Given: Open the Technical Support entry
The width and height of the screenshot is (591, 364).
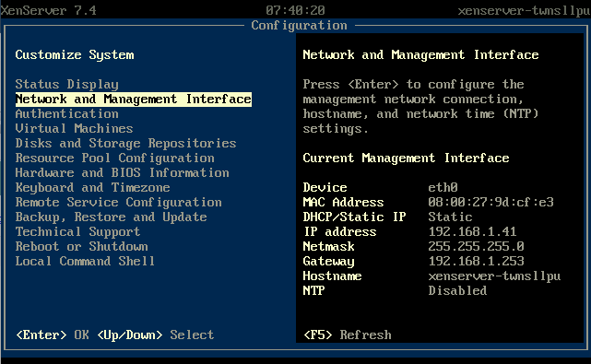Looking at the screenshot, I should [x=77, y=231].
